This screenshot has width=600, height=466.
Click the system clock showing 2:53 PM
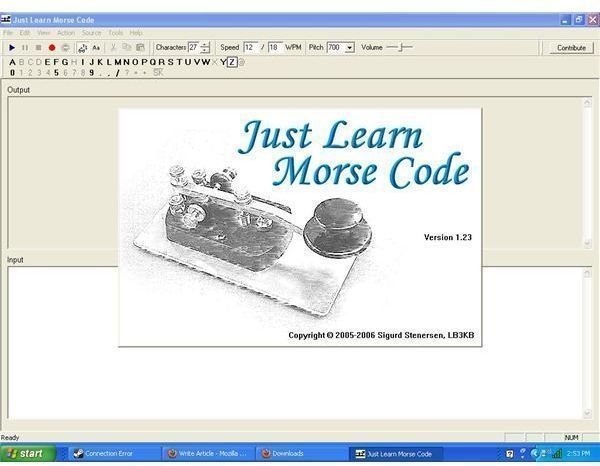coord(578,454)
